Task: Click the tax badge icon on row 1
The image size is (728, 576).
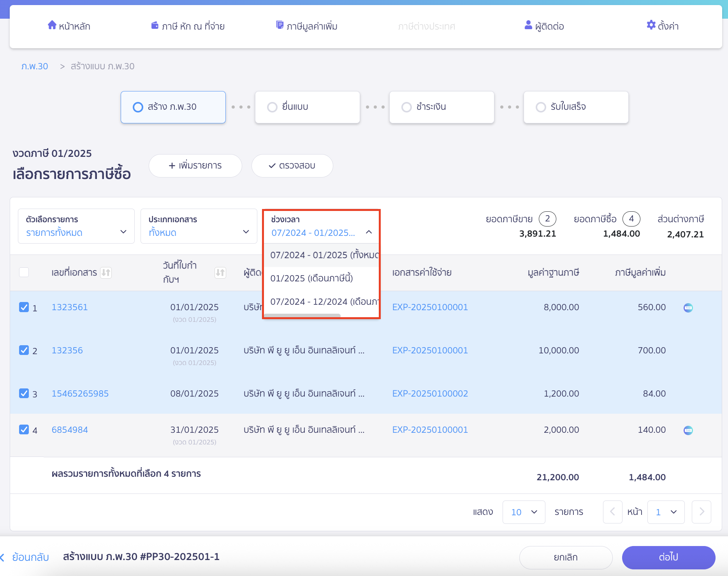Action: click(688, 308)
